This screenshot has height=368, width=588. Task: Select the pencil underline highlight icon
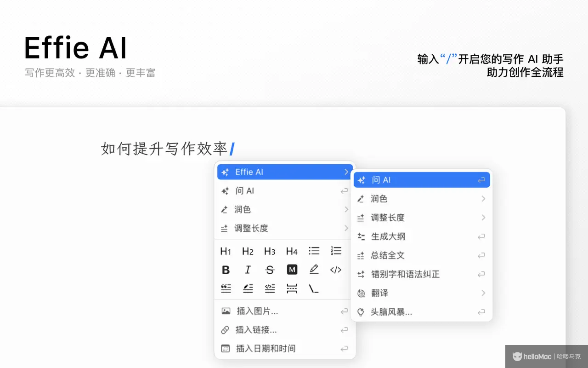(x=314, y=270)
